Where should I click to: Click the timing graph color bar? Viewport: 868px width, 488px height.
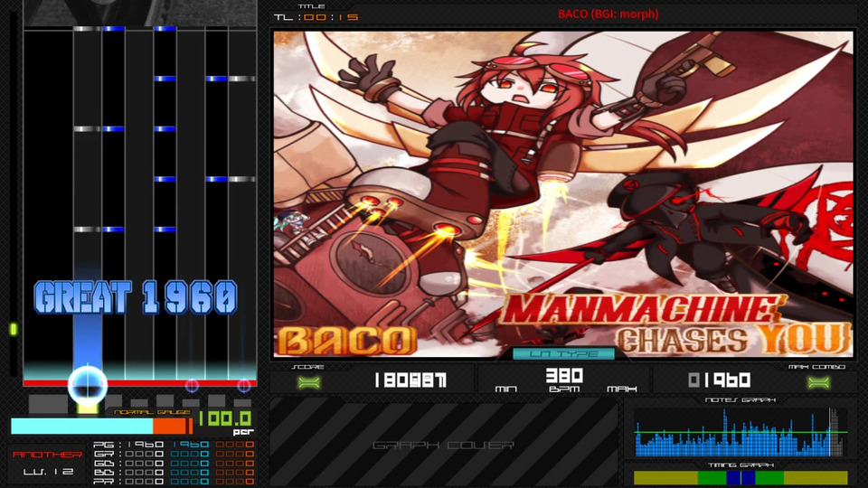pos(741,477)
